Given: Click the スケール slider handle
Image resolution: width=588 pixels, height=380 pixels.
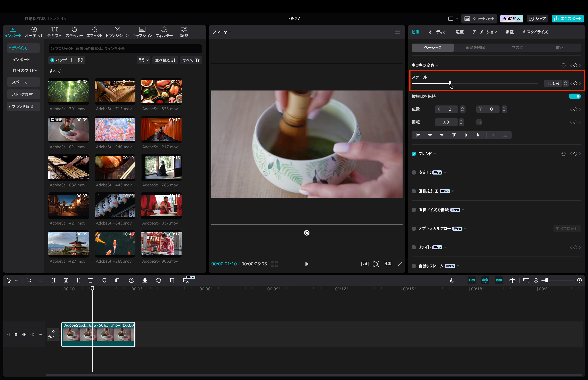Looking at the screenshot, I should pos(450,83).
